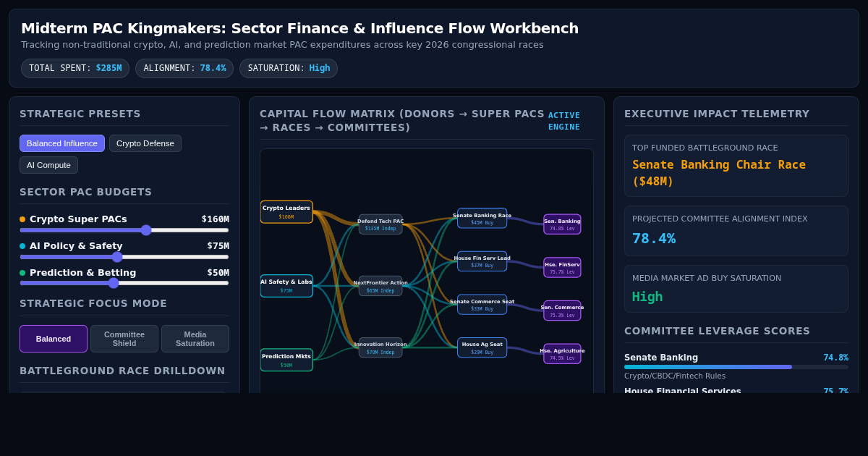
Task: Click the Senate Banking 74.8% score
Action: coord(835,358)
